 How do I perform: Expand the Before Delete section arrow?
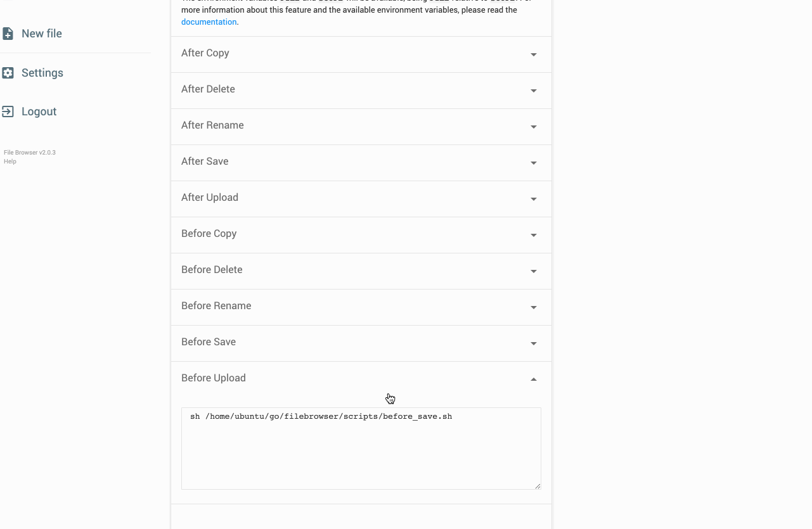point(534,271)
